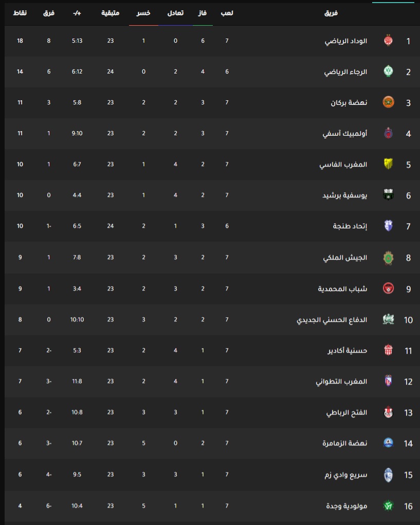Sort by the فاز wins column header
420x525 pixels.
[203, 13]
